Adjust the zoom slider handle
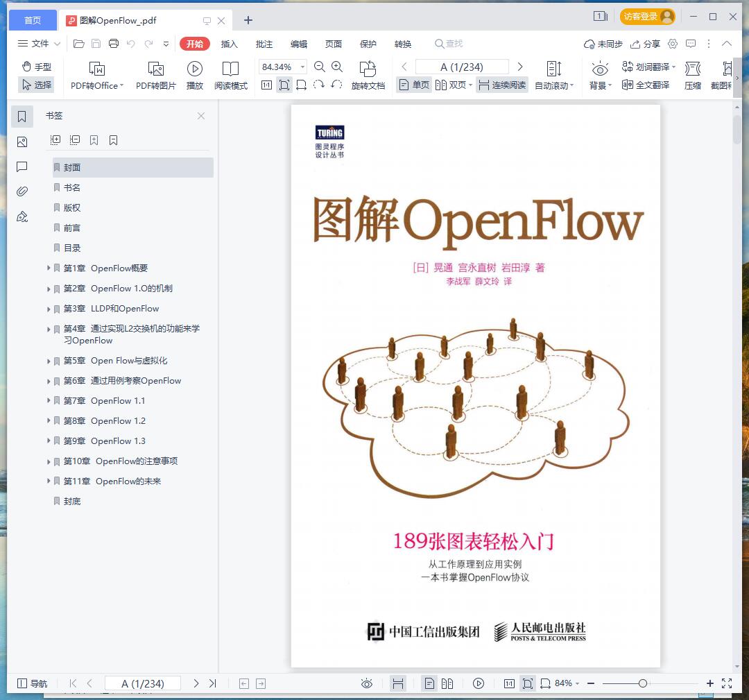The width and height of the screenshot is (749, 700). coord(643,683)
